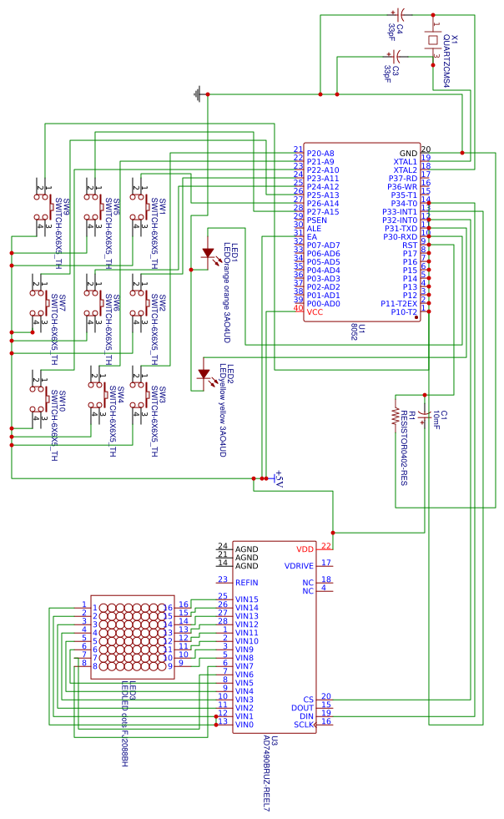Screen dimensions: 504x819
Task: Pick the SW4 pushbutton switch symbol
Action: point(98,396)
